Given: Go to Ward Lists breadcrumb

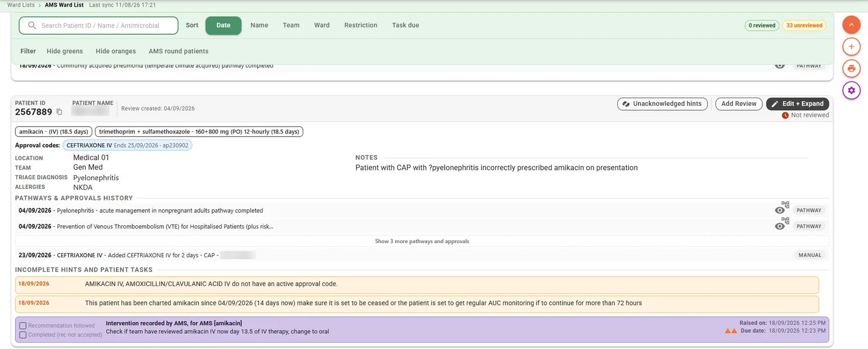Looking at the screenshot, I should pos(21,5).
